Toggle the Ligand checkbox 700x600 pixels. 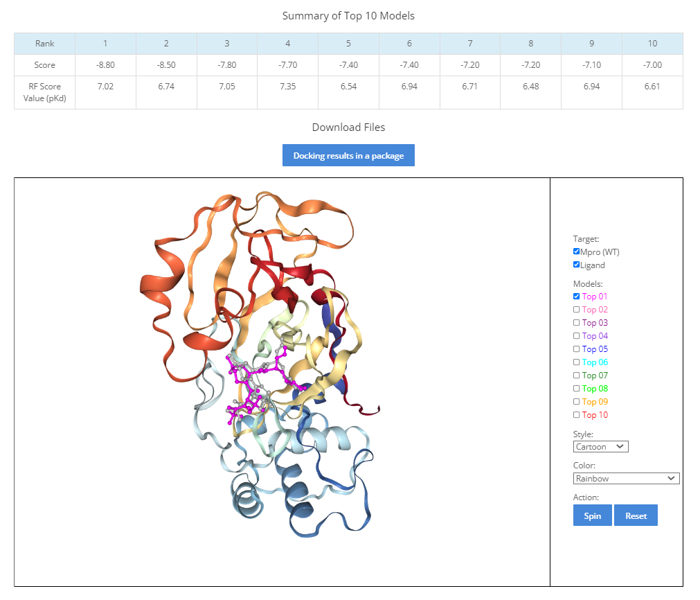[577, 265]
